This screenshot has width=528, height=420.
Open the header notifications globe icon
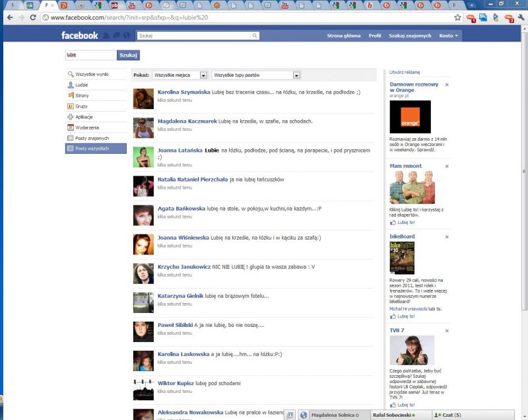click(127, 36)
